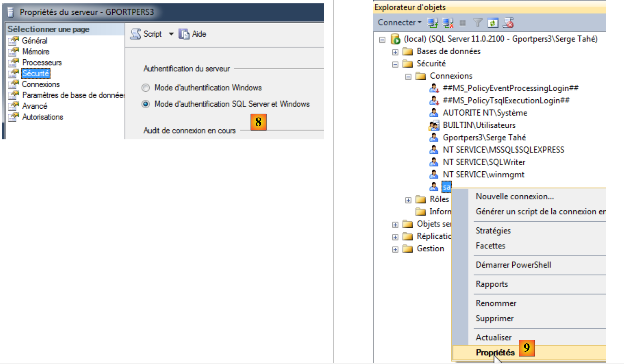The height and width of the screenshot is (364, 624).
Task: Click the red-X script icon in toolbar
Action: tap(508, 23)
